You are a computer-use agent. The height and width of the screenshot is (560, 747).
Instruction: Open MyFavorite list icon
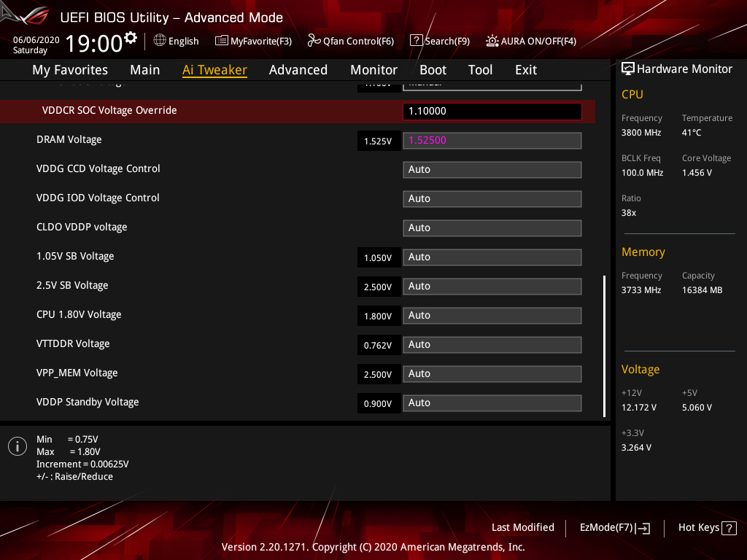point(222,41)
